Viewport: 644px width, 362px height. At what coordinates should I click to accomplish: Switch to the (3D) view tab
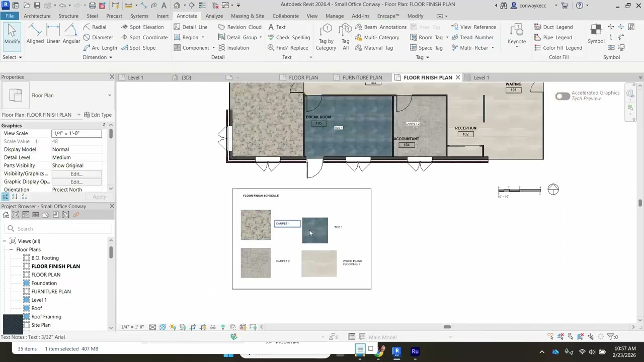(186, 77)
